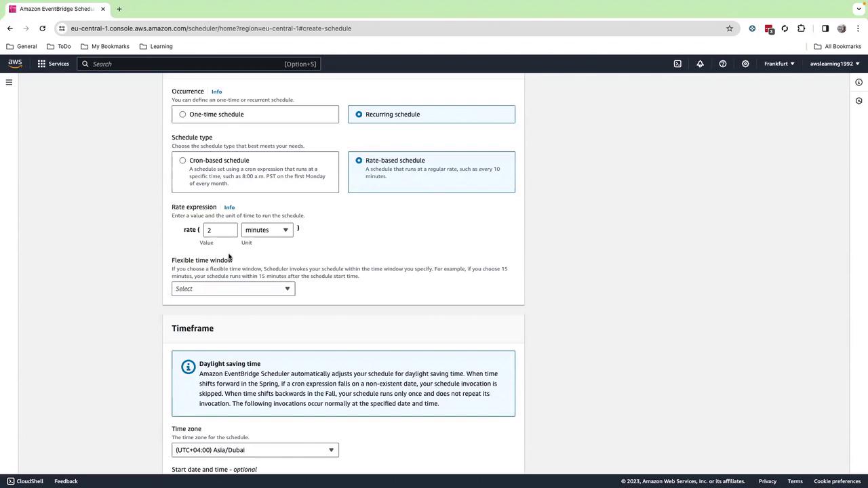Open AWS console settings gear
The height and width of the screenshot is (488, 868).
745,64
